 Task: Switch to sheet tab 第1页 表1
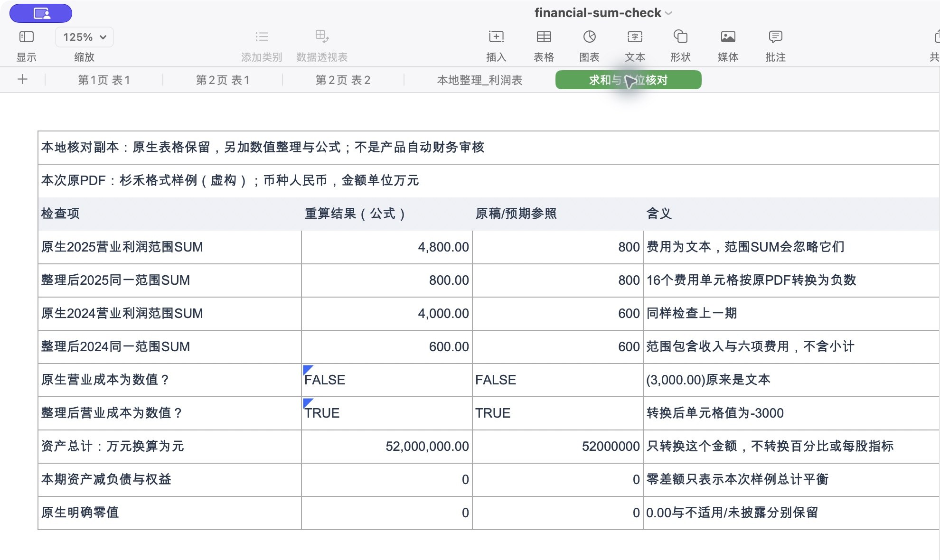point(104,80)
